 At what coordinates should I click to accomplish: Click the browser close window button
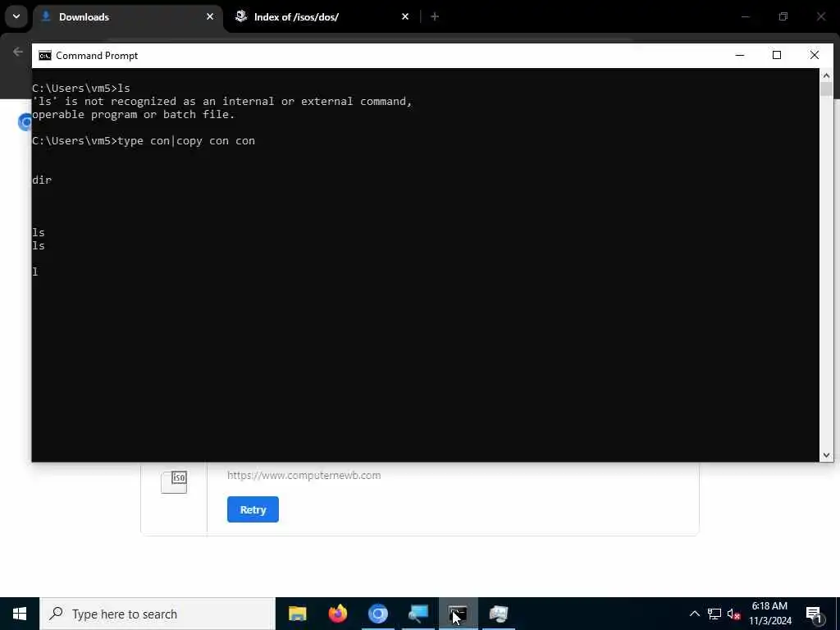pos(820,16)
